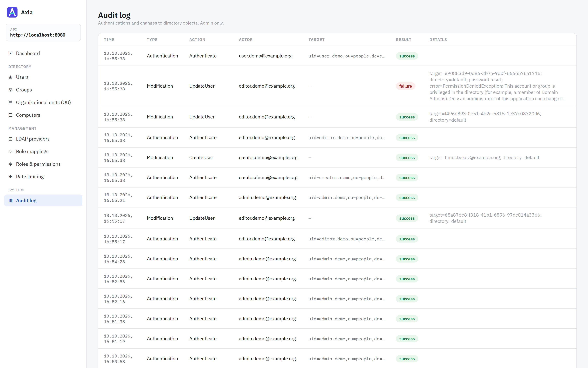Navigate to Organizational units (OU)
Image resolution: width=588 pixels, height=368 pixels.
tap(43, 103)
